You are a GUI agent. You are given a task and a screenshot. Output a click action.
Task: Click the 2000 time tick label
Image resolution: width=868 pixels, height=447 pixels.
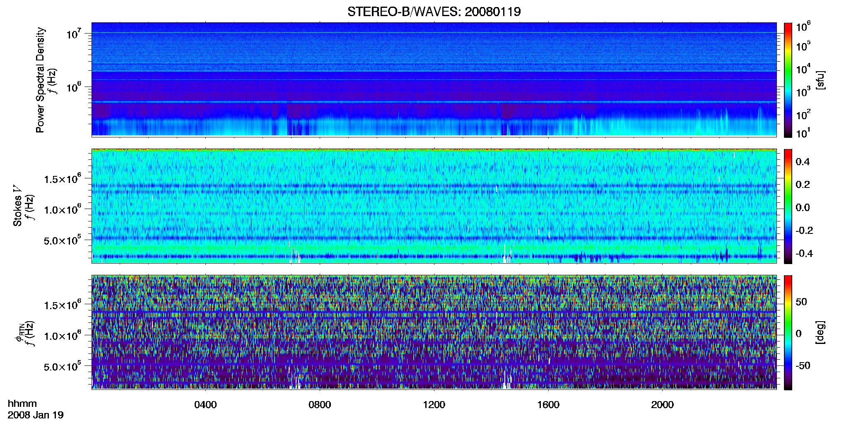coord(662,405)
